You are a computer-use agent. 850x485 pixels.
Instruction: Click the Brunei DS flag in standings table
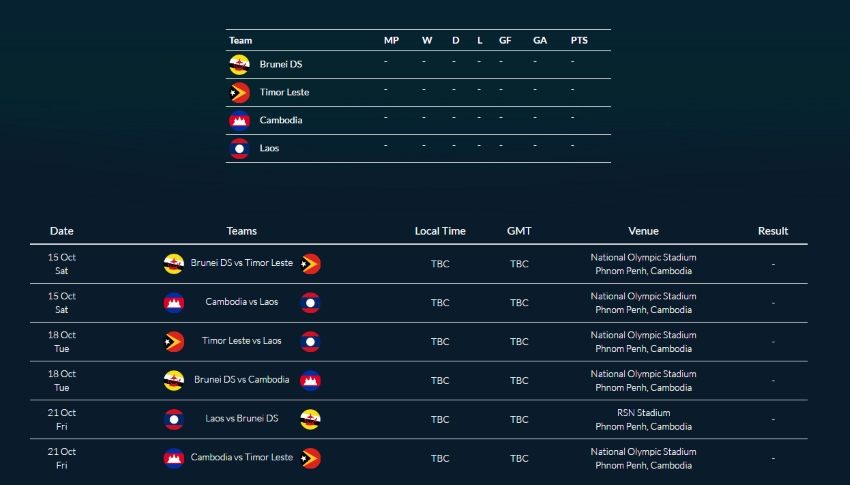239,64
